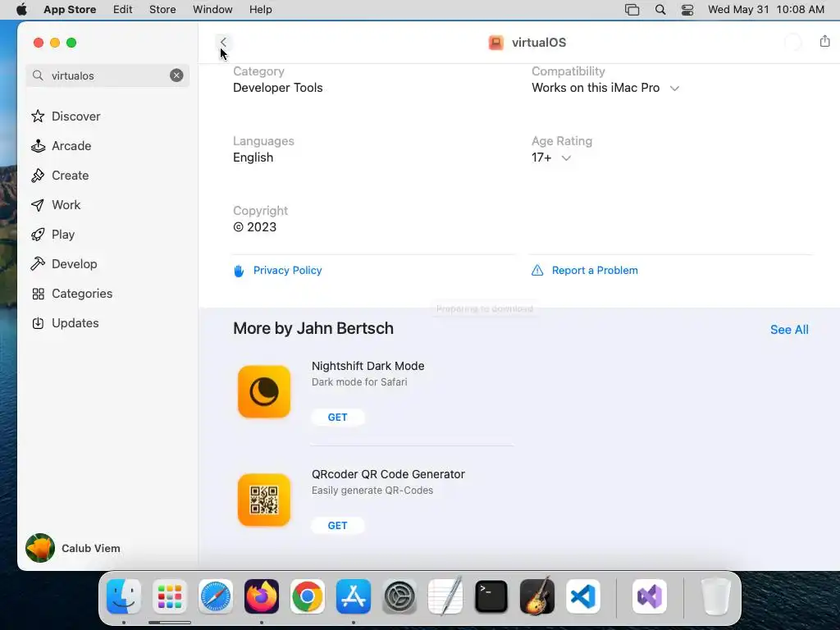Click the screen mirroring menu bar icon
The height and width of the screenshot is (630, 840).
(x=632, y=10)
